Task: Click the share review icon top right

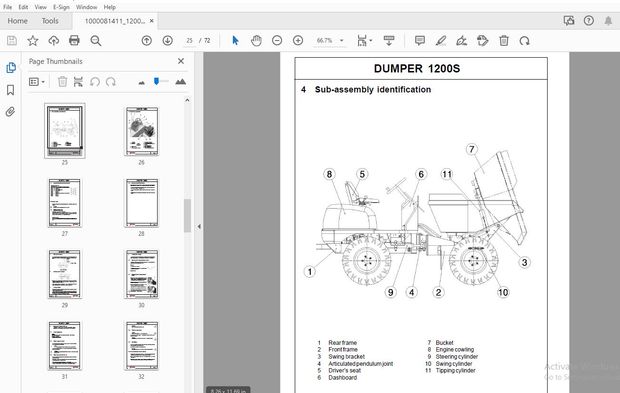Action: click(x=569, y=21)
